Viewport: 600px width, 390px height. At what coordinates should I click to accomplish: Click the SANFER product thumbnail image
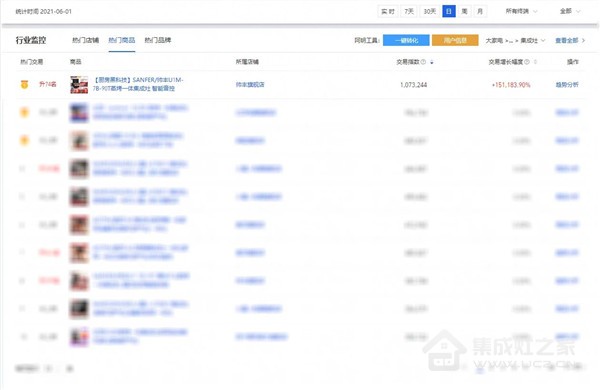[79, 85]
